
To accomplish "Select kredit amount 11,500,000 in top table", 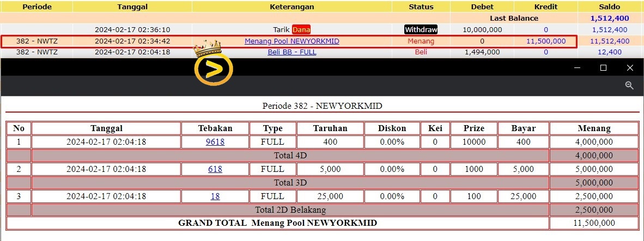I will pos(546,41).
